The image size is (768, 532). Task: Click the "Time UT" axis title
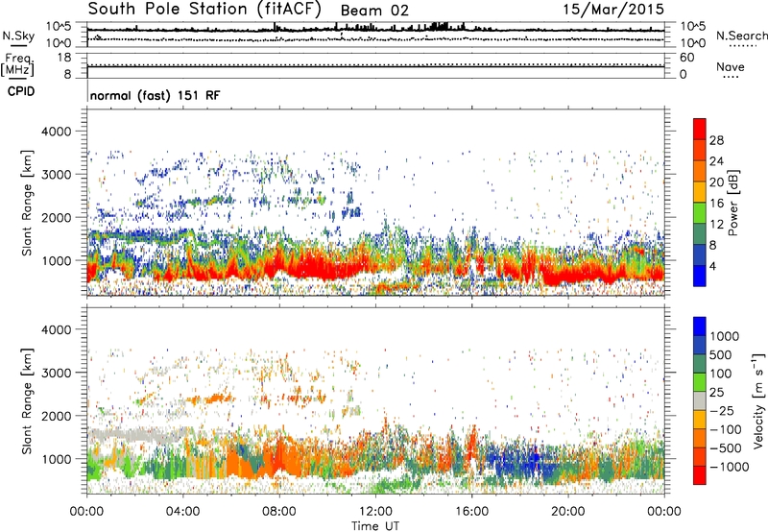click(x=375, y=525)
